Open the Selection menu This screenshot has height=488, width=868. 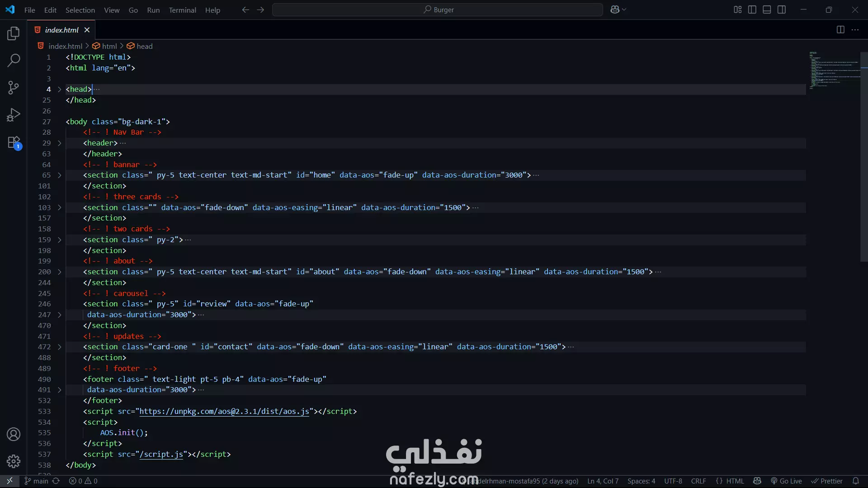(80, 10)
